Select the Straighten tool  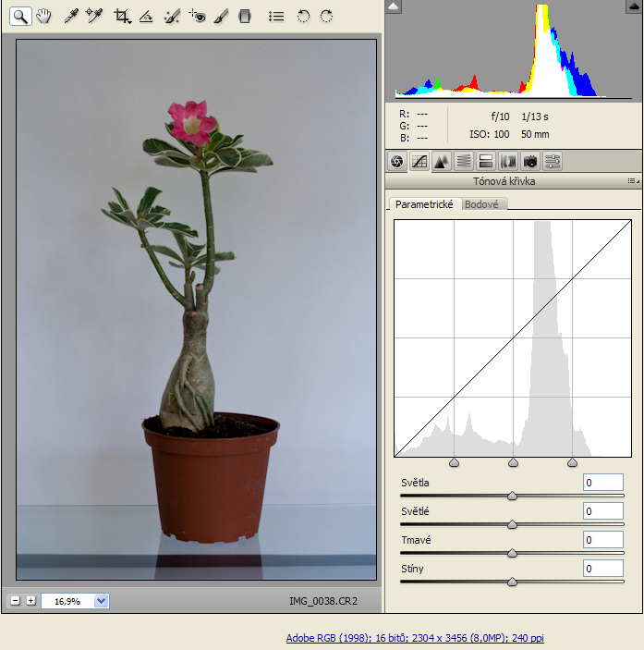146,17
